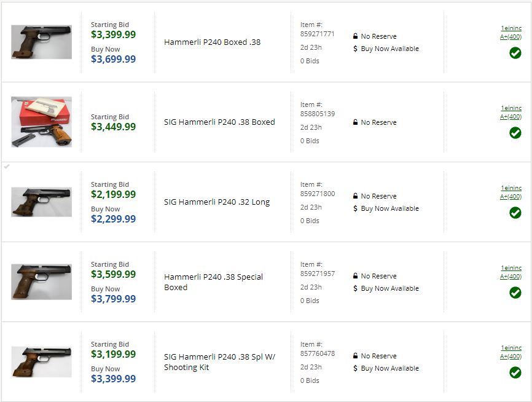Click 0 Bids text for item 859271957
The image size is (532, 402).
coord(310,301)
